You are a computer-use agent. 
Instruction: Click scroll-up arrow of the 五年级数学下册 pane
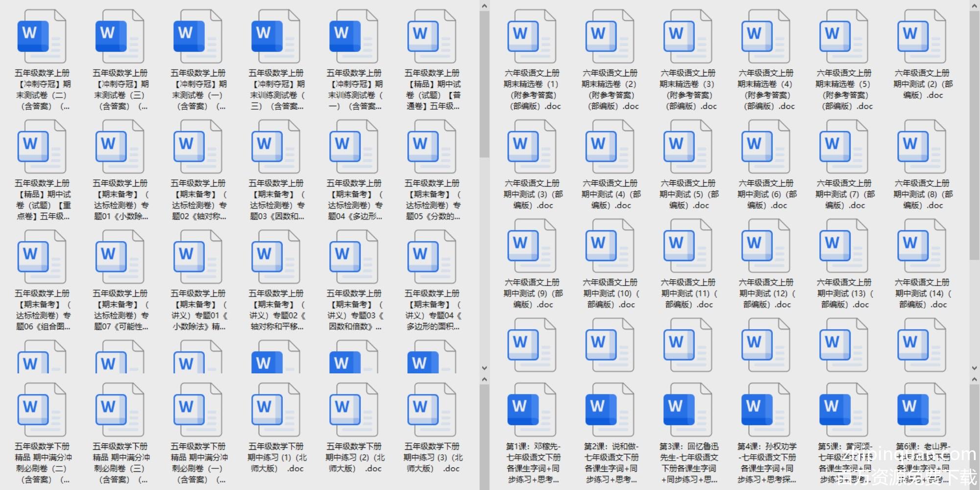click(x=484, y=379)
